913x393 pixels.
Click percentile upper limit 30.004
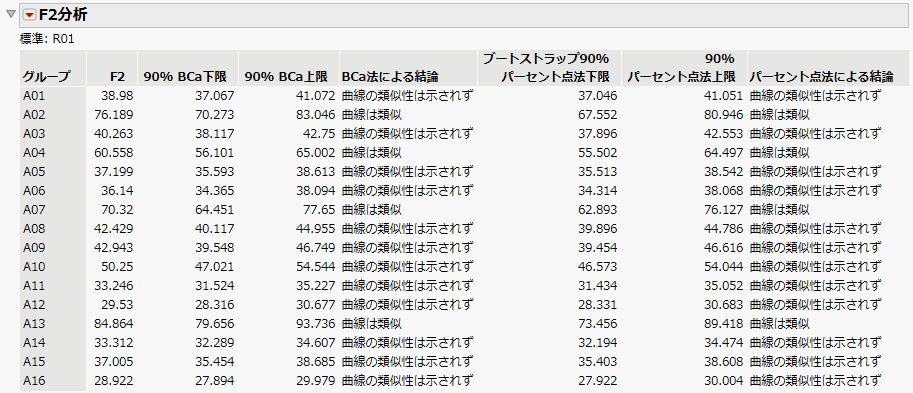point(725,381)
